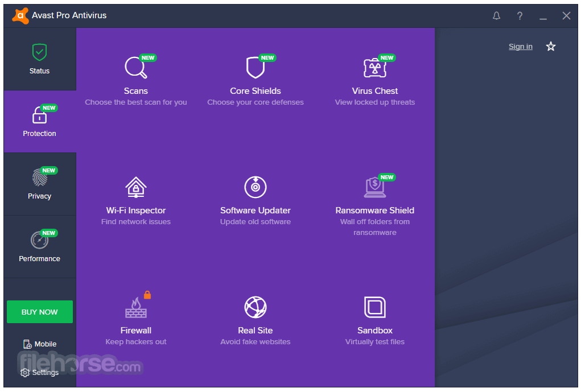
Task: Click the notifications bell icon
Action: point(497,15)
